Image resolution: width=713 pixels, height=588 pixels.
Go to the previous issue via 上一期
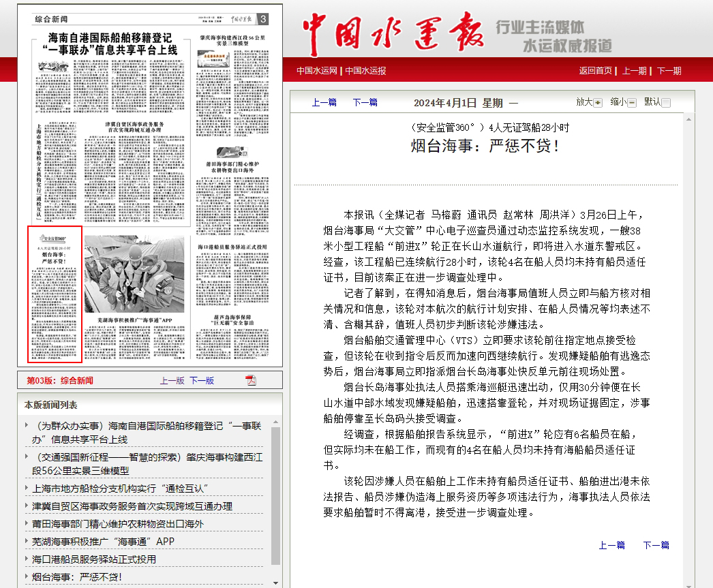635,71
